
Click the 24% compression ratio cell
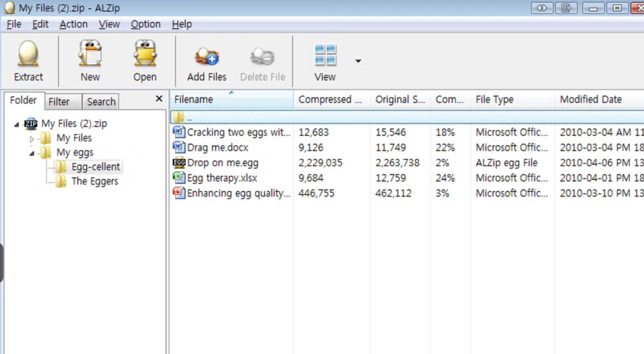point(445,178)
